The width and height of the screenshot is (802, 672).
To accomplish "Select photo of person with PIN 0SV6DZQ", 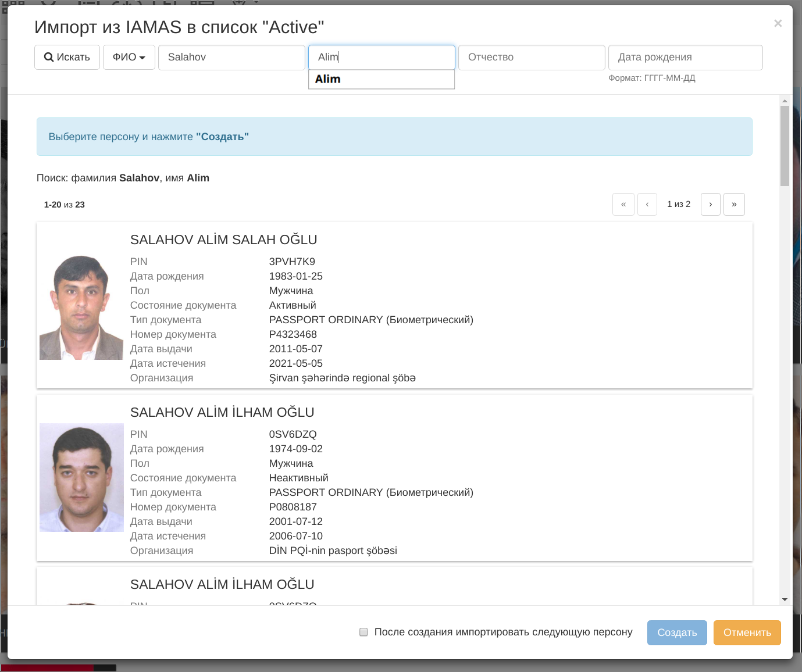I will 81,477.
